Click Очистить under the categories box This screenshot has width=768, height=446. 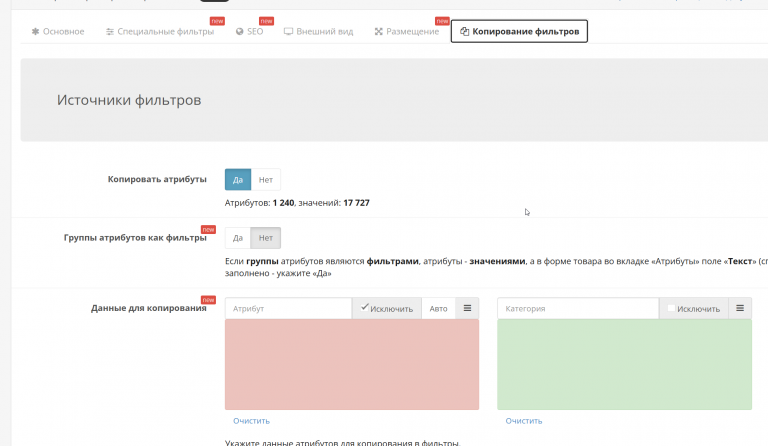coord(524,421)
